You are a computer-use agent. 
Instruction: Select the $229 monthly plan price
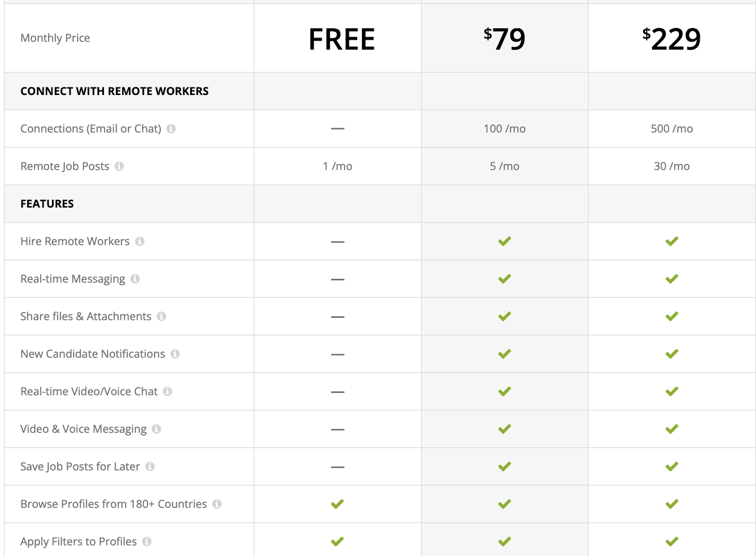click(x=671, y=39)
